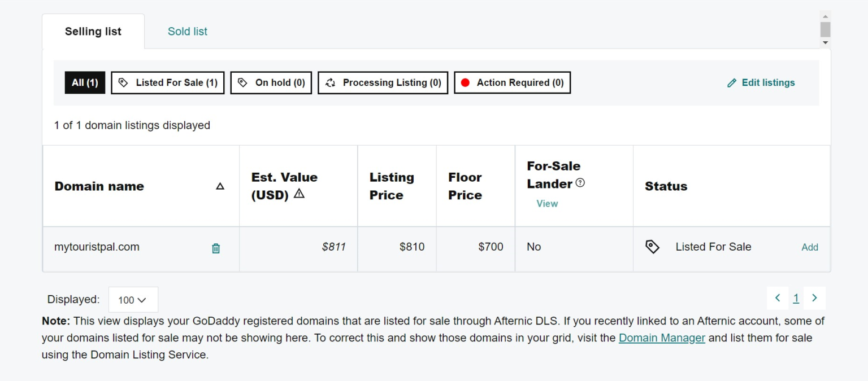Filter by Processing Listing (0)
This screenshot has width=868, height=381.
383,82
